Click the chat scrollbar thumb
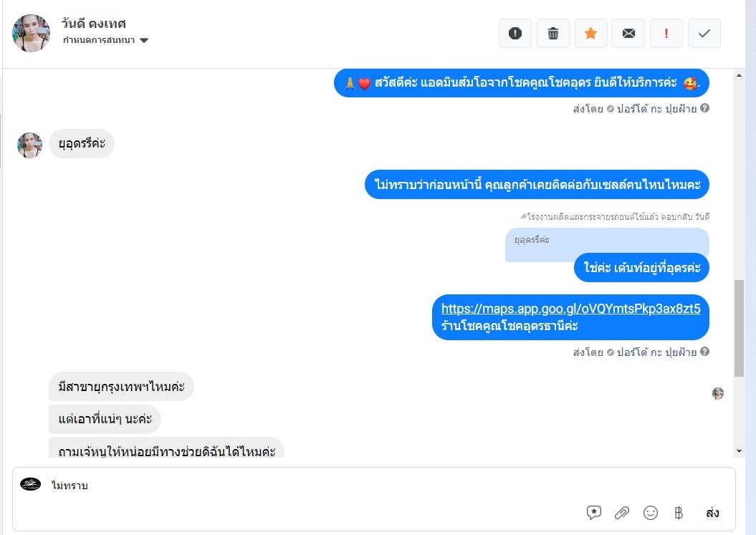The image size is (756, 535). click(739, 328)
